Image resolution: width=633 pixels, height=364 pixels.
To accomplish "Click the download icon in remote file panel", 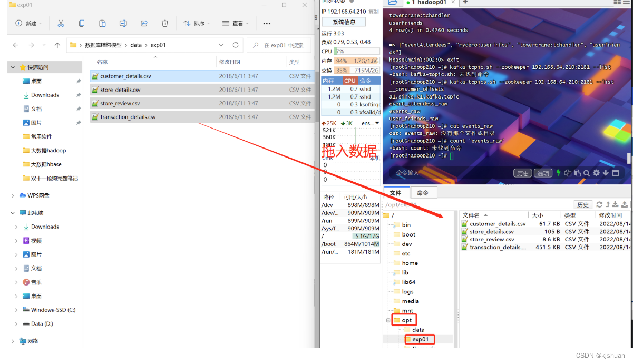I will 616,204.
